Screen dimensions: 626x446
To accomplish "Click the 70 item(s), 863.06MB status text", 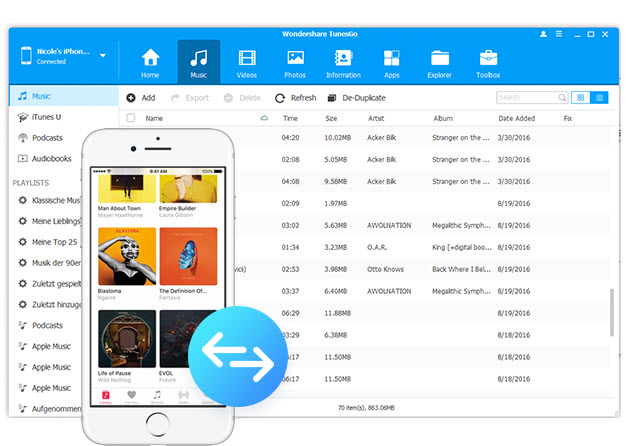I will (x=366, y=408).
